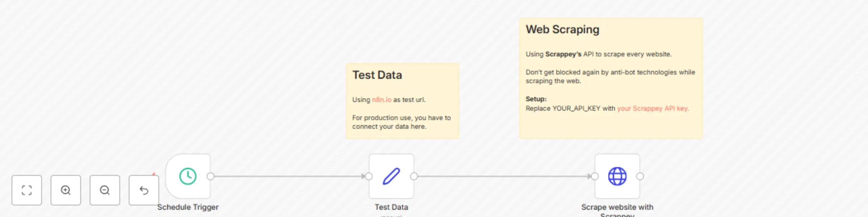868x217 pixels.
Task: Select the 'Scrape website with Scrappey' node label
Action: [617, 207]
